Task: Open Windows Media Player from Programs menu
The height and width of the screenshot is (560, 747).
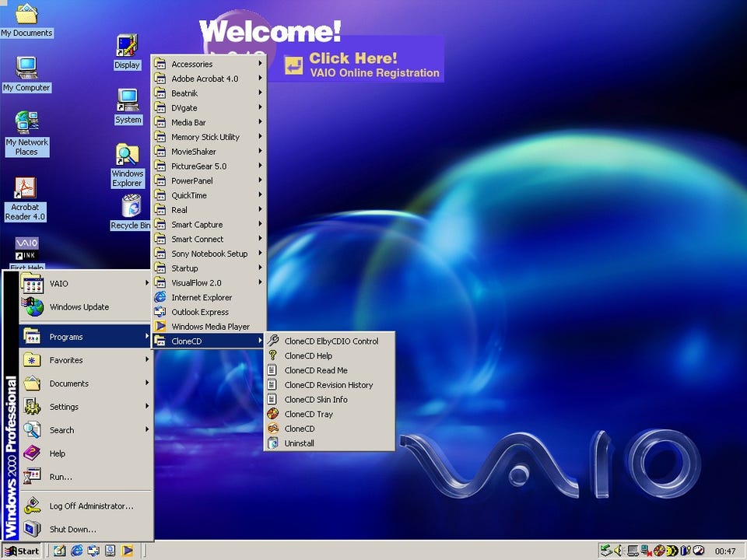Action: [209, 327]
